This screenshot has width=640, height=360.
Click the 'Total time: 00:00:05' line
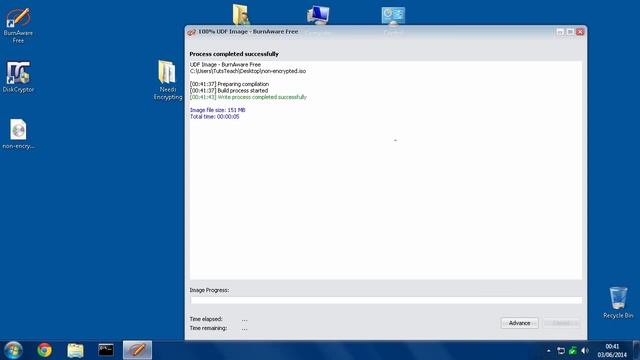pyautogui.click(x=215, y=117)
